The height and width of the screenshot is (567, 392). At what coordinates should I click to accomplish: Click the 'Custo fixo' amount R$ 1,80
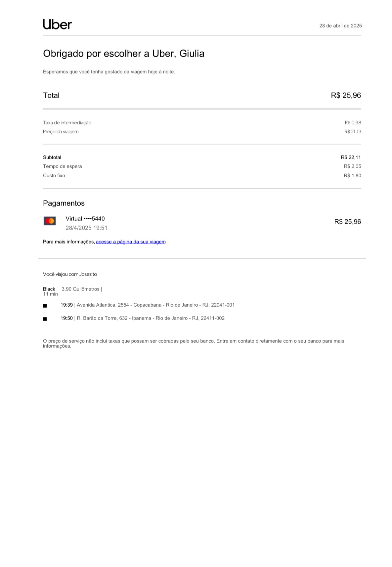[x=352, y=176]
